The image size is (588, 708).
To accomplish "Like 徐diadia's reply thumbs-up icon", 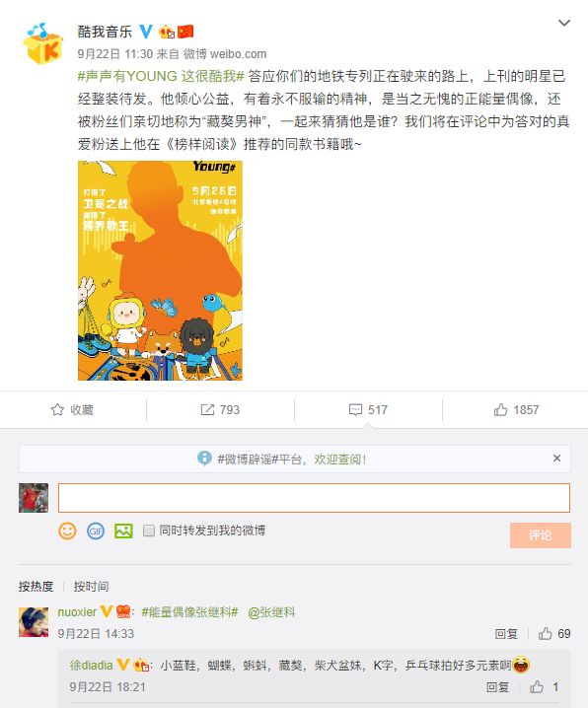I will 537,686.
